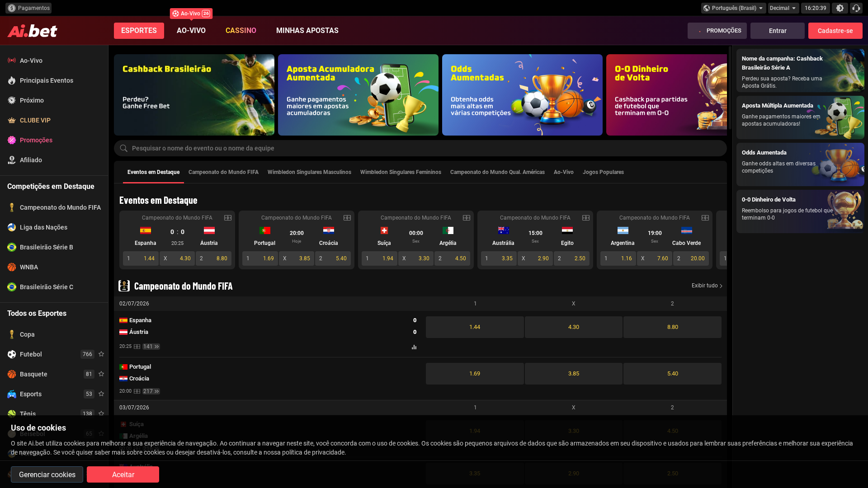Switch to the AO-VIVO tab
Image resolution: width=868 pixels, height=488 pixels.
click(x=191, y=31)
